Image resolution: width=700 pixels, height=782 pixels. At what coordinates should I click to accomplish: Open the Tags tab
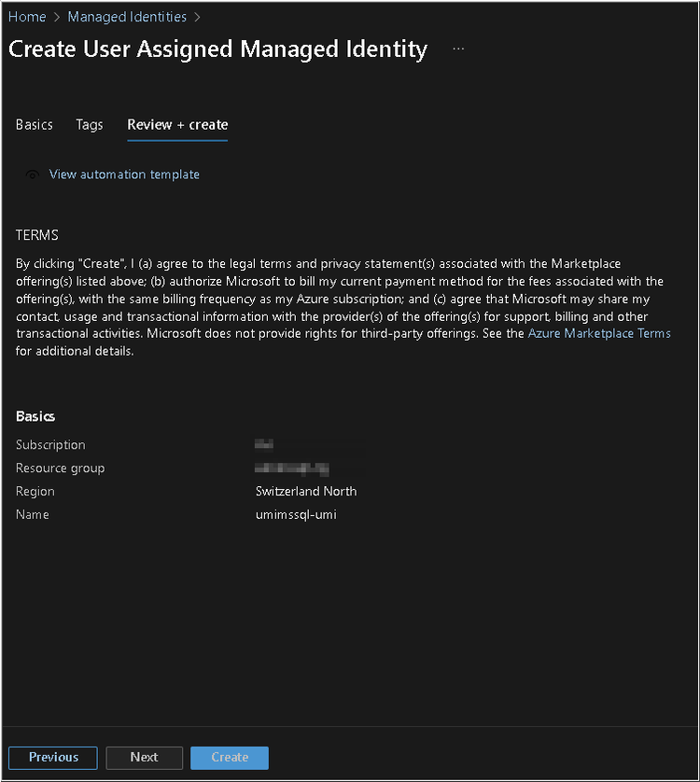(90, 125)
